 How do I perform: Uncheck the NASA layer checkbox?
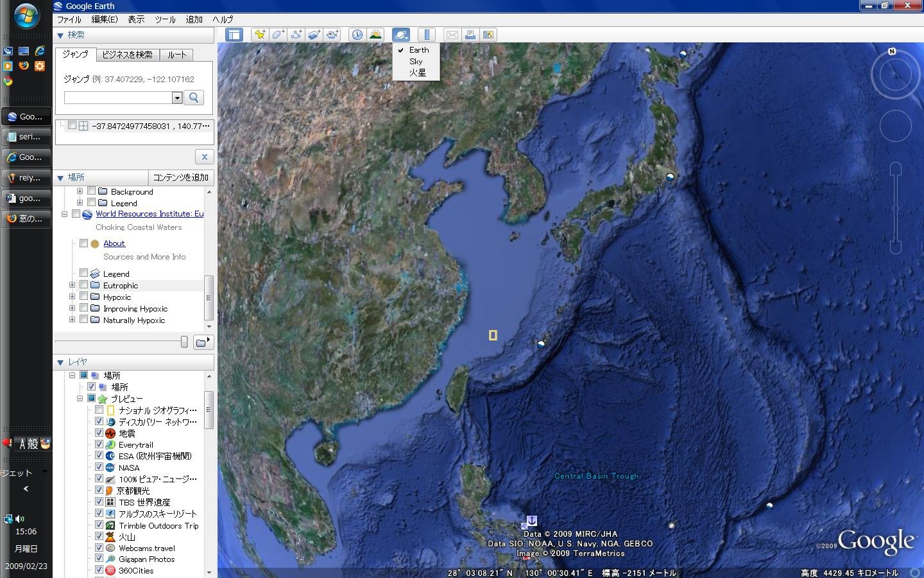99,468
